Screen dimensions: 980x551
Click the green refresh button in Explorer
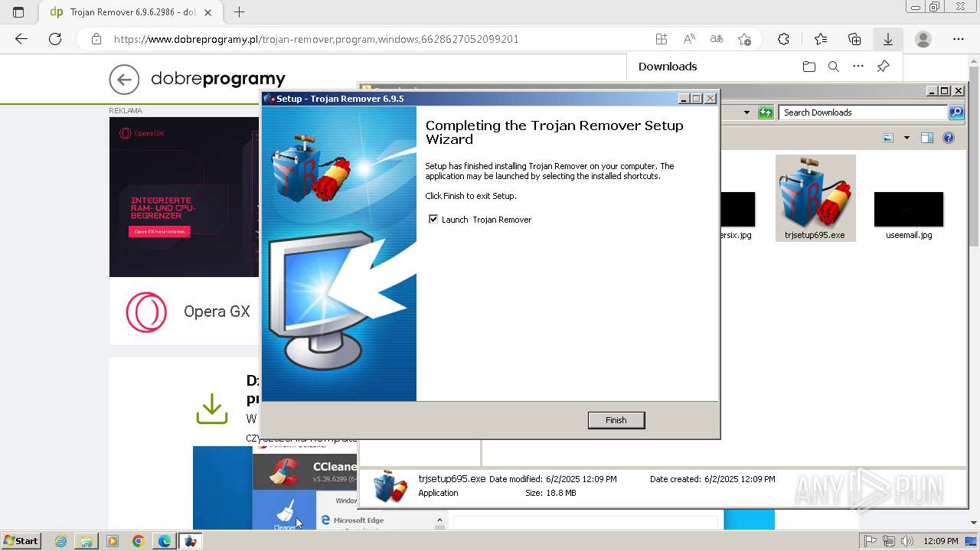pos(766,112)
